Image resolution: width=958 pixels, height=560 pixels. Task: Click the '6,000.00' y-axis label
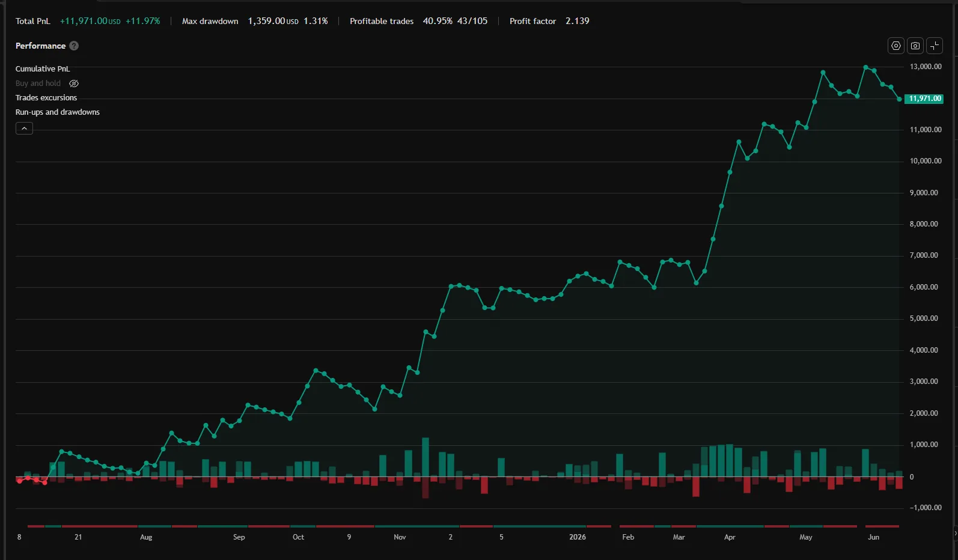pos(924,287)
